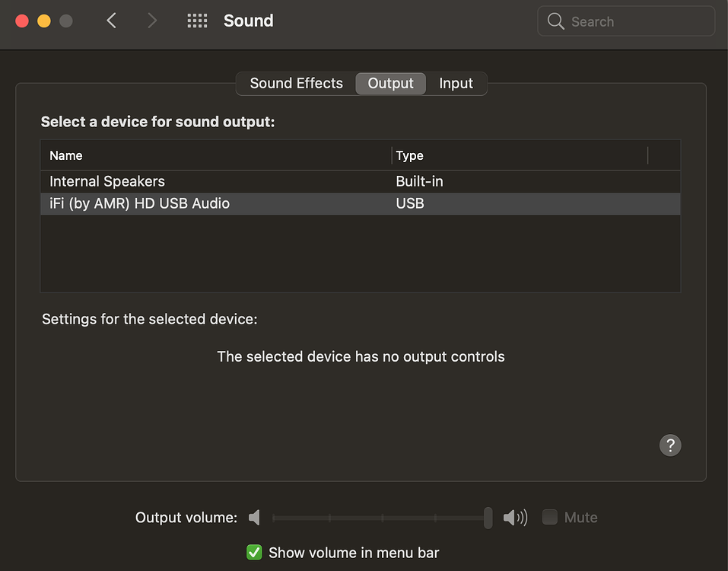Click the back navigation arrow

[x=111, y=21]
